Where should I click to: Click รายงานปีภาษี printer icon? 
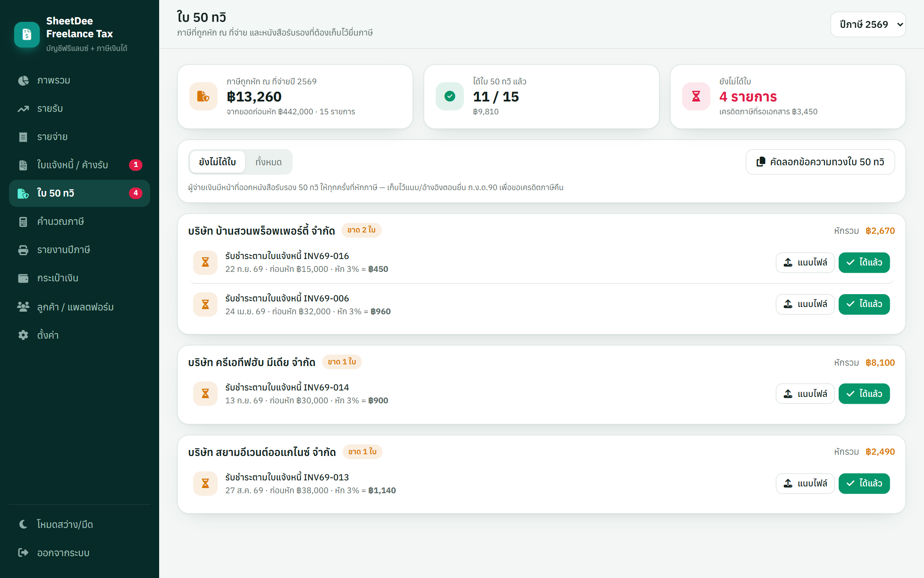point(23,250)
